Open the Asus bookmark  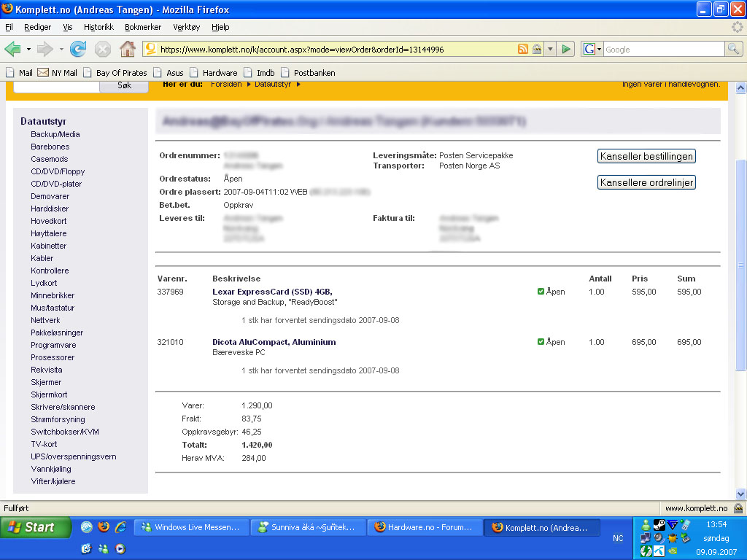169,73
